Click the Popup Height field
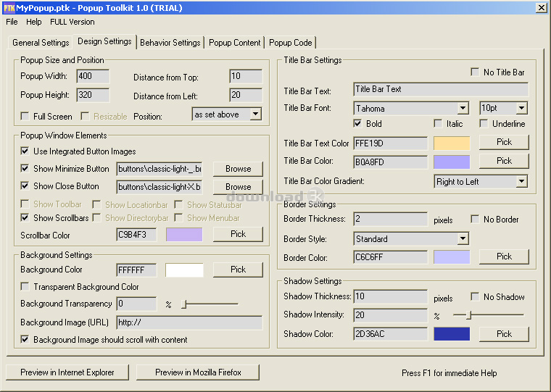The width and height of the screenshot is (551, 392). [93, 95]
